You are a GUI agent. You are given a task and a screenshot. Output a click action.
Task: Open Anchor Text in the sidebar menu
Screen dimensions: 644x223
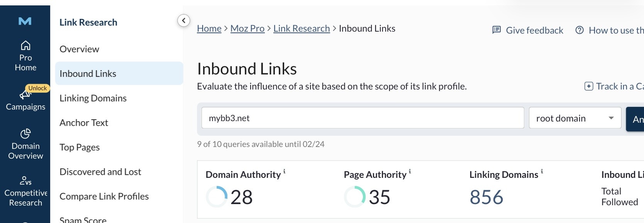click(84, 123)
